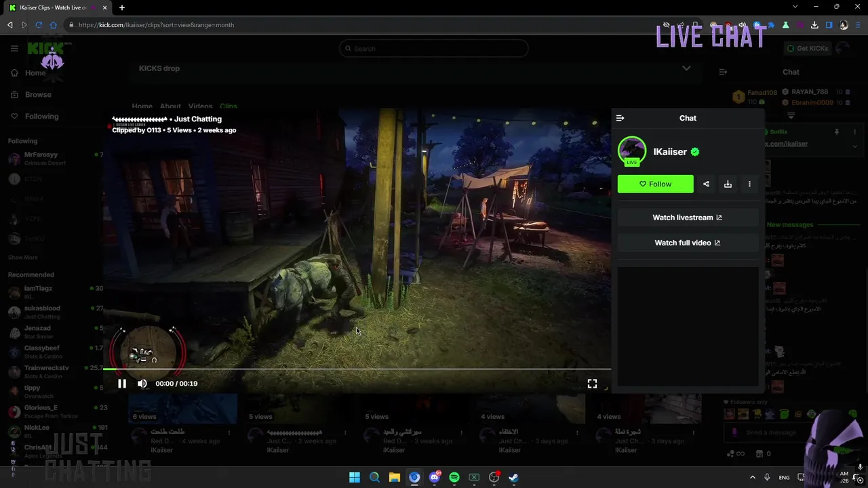Screen dimensions: 868x488
Task: Switch to channel About tab
Action: point(170,106)
